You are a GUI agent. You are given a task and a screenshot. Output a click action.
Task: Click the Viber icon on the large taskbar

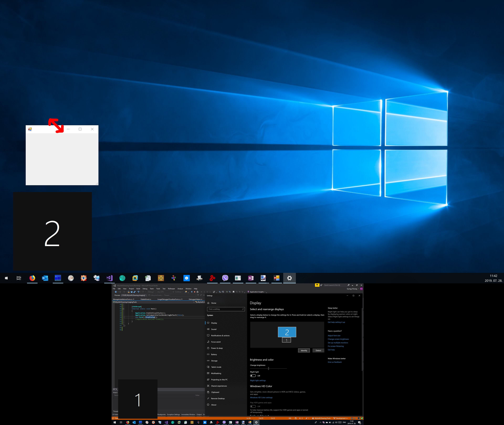(225, 278)
